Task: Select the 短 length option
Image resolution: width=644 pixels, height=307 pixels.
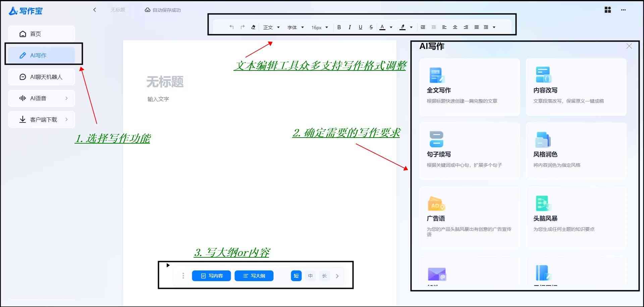Action: point(296,276)
